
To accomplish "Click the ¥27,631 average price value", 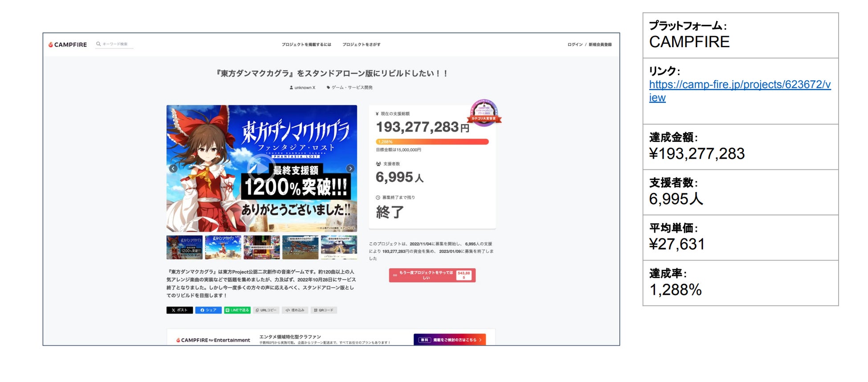I will tap(677, 244).
